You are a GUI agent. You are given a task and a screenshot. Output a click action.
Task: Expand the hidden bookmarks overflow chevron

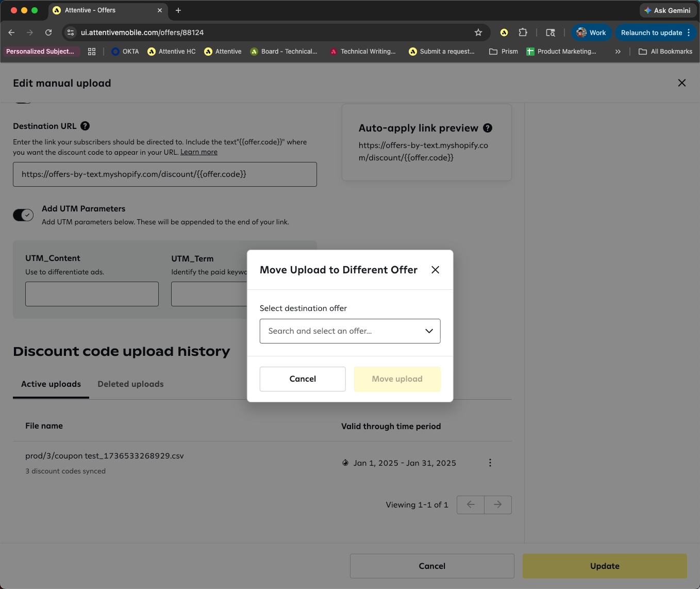[x=618, y=52]
